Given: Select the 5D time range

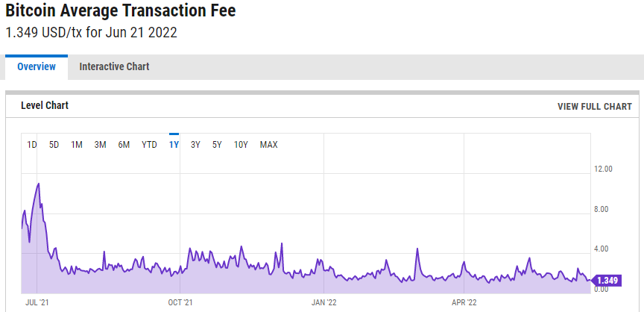Looking at the screenshot, I should pos(54,145).
